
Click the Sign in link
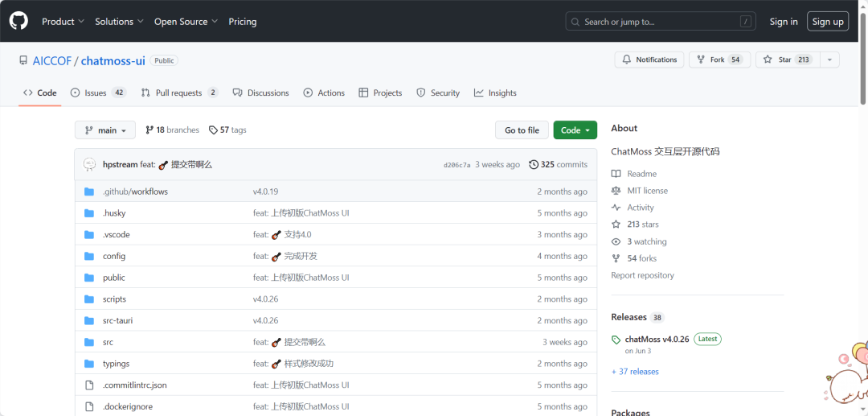pyautogui.click(x=784, y=22)
